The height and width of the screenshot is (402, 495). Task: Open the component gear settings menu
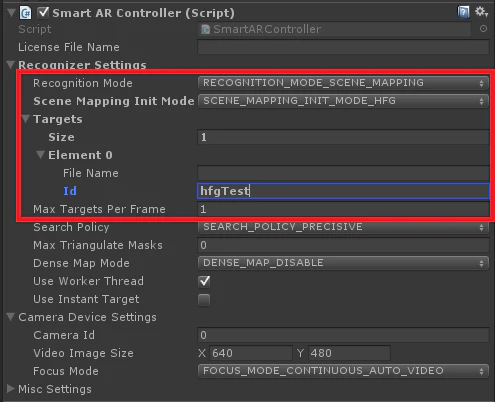tap(481, 12)
